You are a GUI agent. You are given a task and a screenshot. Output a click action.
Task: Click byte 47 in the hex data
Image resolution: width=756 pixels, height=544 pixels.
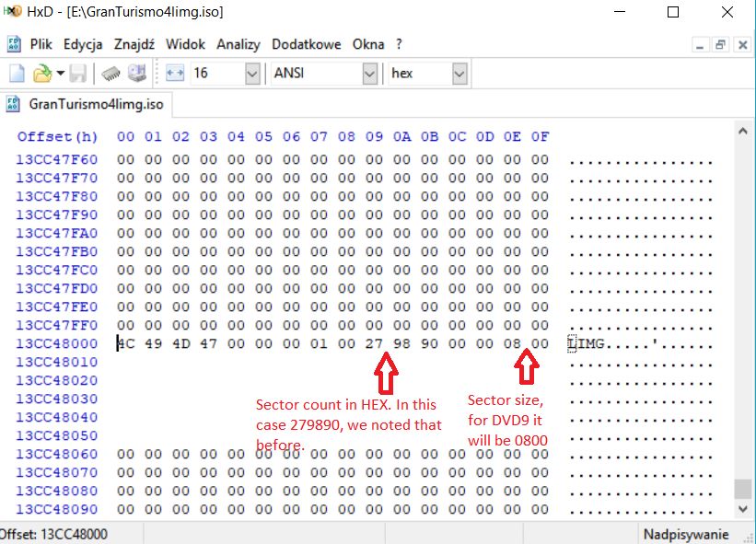click(x=209, y=343)
